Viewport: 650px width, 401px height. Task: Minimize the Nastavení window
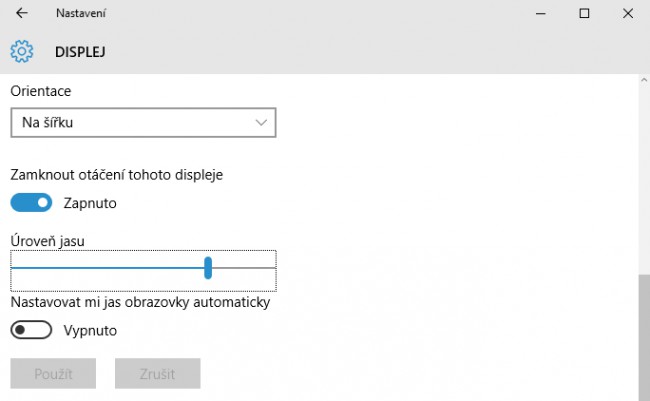pyautogui.click(x=540, y=14)
